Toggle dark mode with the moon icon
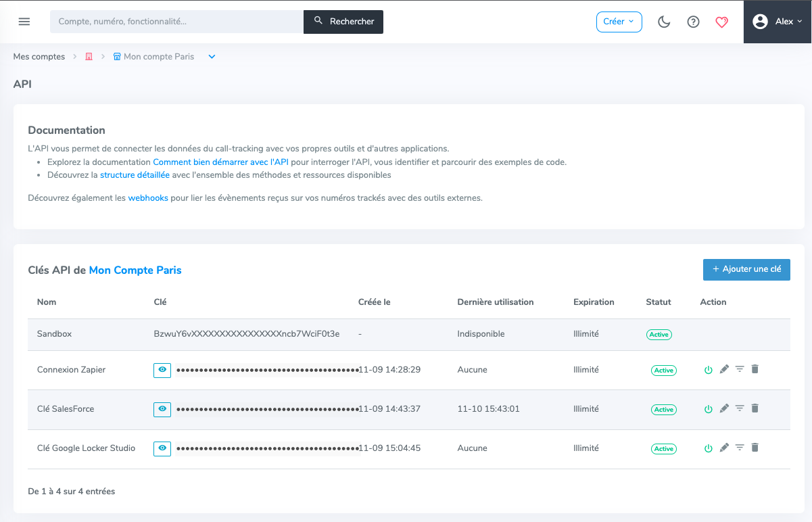 pyautogui.click(x=664, y=22)
